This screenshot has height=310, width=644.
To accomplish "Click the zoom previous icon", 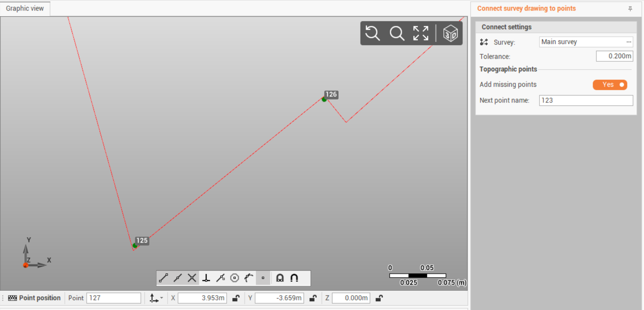I will (372, 33).
